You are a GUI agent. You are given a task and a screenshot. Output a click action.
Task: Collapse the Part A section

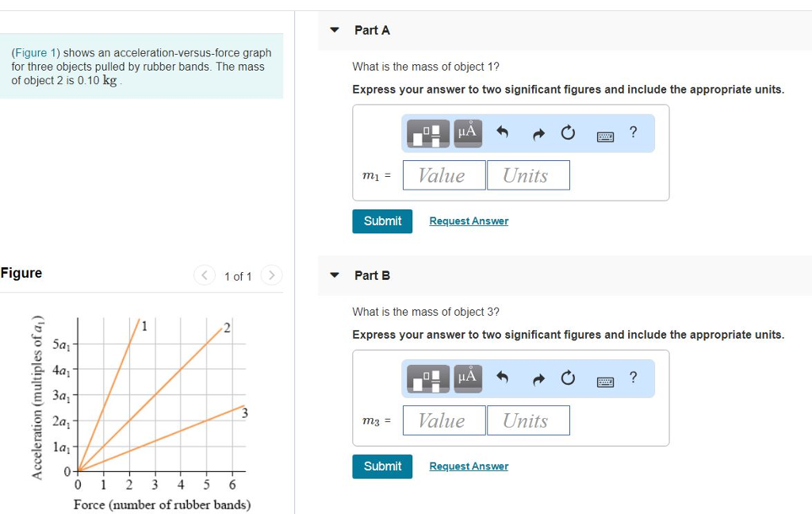[335, 30]
